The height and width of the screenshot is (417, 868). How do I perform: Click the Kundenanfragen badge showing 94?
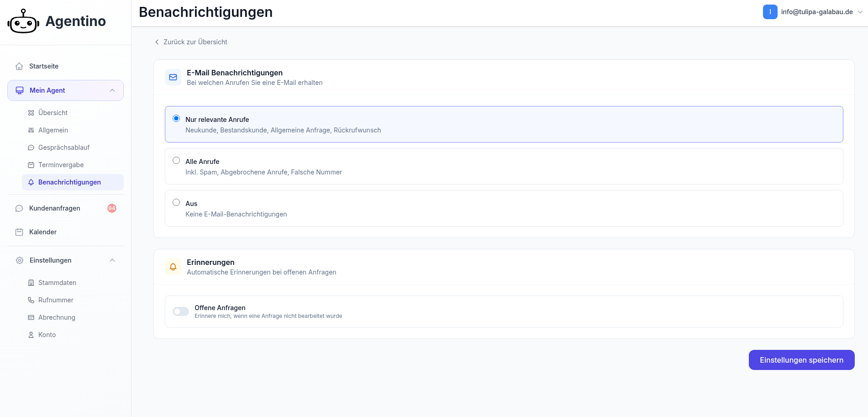(x=112, y=208)
